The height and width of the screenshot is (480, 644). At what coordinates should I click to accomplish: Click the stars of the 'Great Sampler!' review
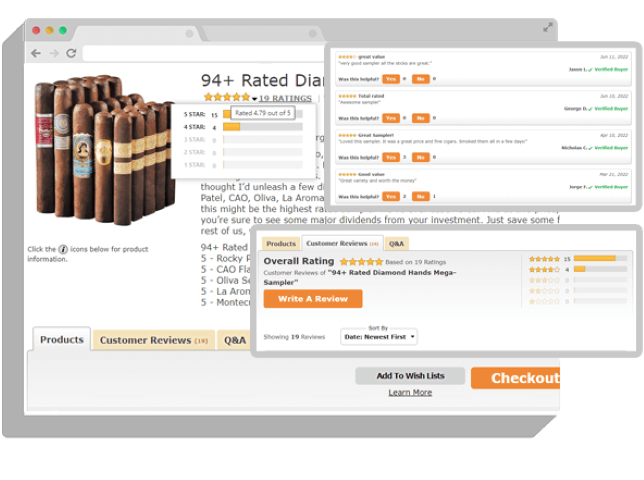point(347,135)
